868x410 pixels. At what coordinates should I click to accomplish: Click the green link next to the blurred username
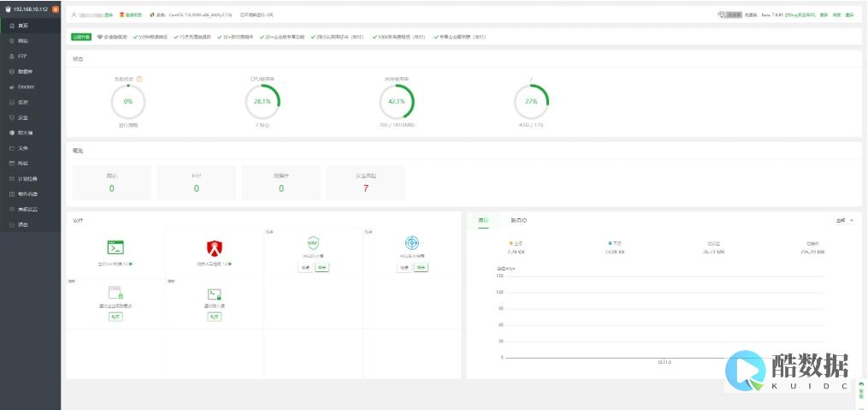pos(109,15)
